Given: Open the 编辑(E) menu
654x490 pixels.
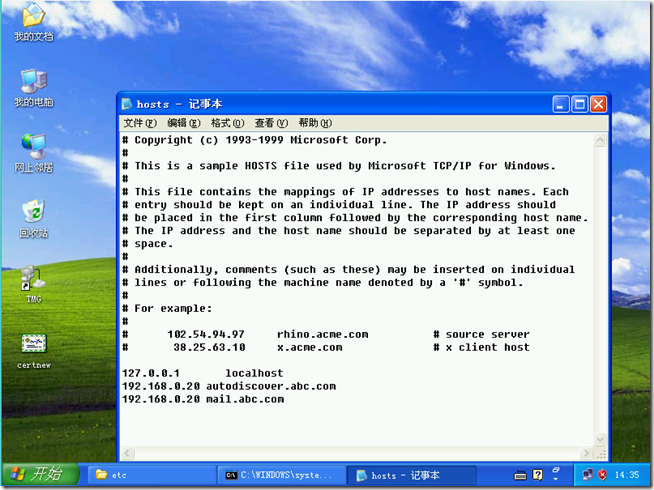Looking at the screenshot, I should click(x=184, y=123).
